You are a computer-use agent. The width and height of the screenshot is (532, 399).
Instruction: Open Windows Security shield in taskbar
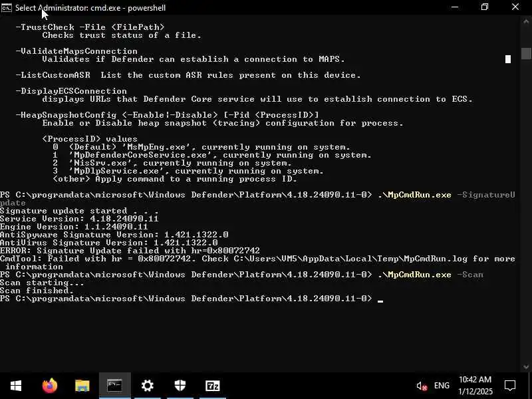point(180,386)
